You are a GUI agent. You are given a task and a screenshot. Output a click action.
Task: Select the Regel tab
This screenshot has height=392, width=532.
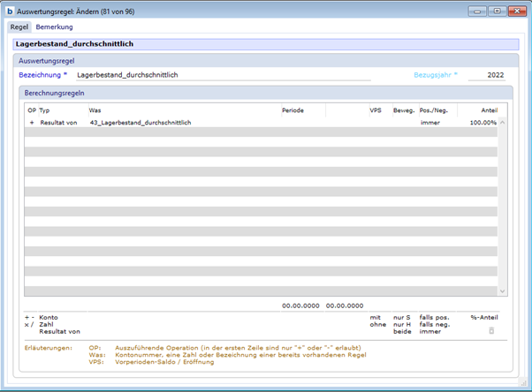[x=19, y=27]
